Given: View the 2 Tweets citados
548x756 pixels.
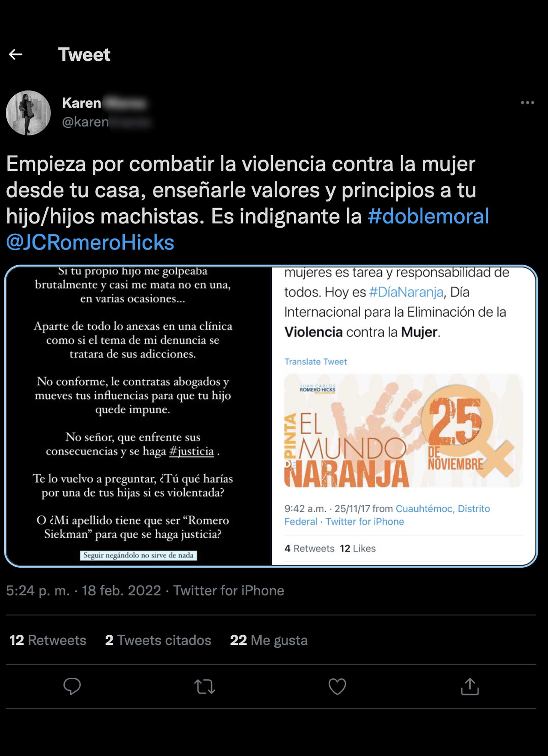Looking at the screenshot, I should (158, 640).
